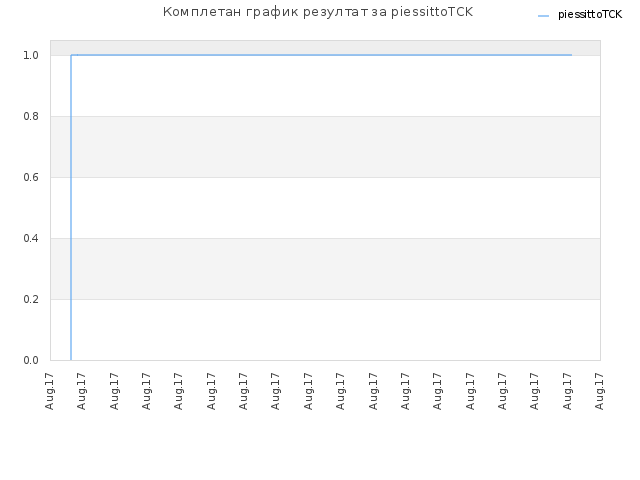Click the horizontal blue line at value 1.0
This screenshot has width=640, height=480.
click(x=321, y=55)
